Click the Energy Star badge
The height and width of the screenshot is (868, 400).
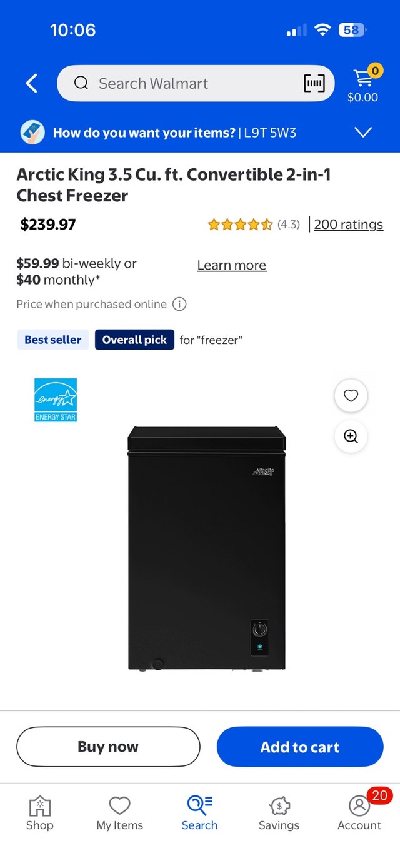pos(56,400)
